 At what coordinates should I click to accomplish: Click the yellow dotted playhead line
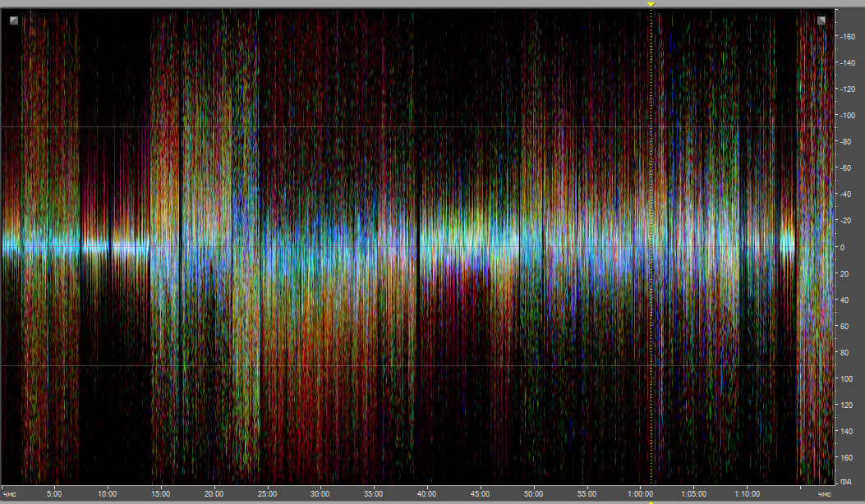651,246
